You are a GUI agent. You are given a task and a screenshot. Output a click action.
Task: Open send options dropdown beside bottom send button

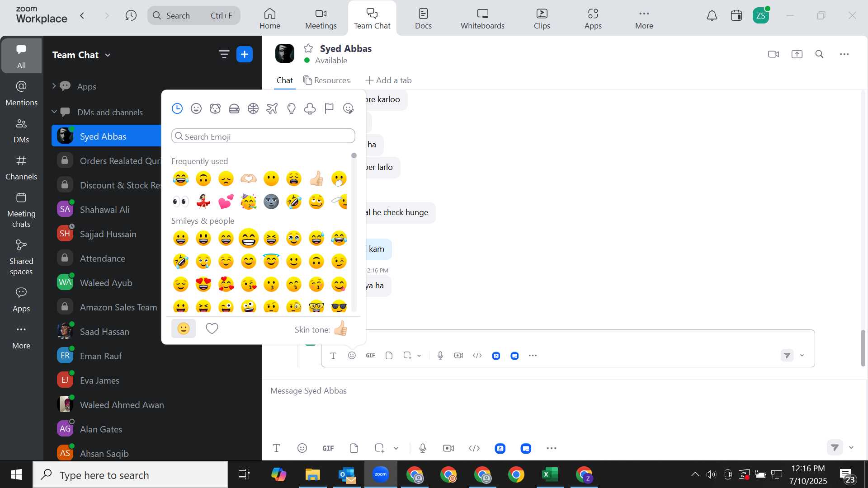coord(851,447)
